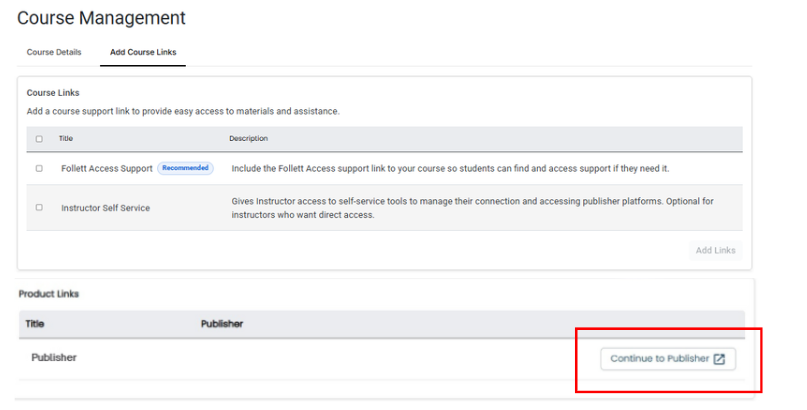The height and width of the screenshot is (410, 807).
Task: Check the Follett Access Support checkbox
Action: (x=39, y=168)
